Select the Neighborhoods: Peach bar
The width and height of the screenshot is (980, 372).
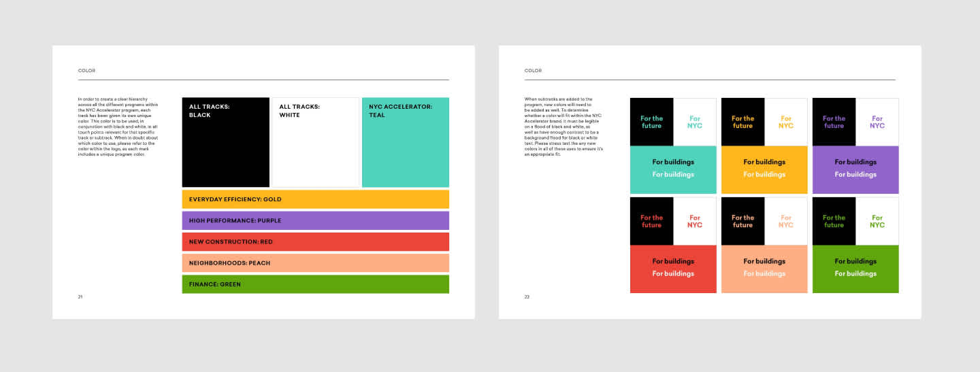[315, 263]
